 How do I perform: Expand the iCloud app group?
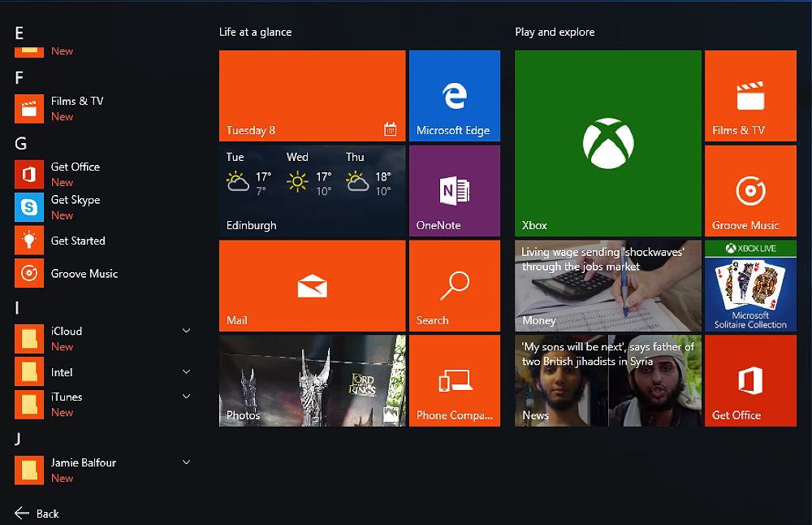[x=186, y=331]
